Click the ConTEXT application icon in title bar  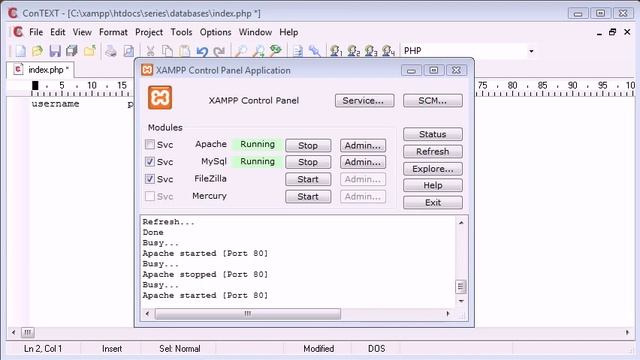tap(13, 13)
